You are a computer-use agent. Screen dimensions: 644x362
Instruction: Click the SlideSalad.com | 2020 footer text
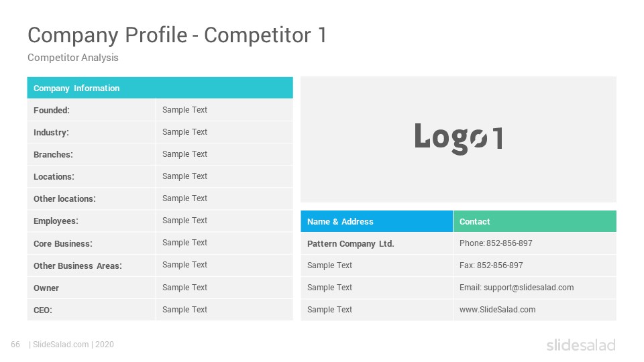pos(73,345)
